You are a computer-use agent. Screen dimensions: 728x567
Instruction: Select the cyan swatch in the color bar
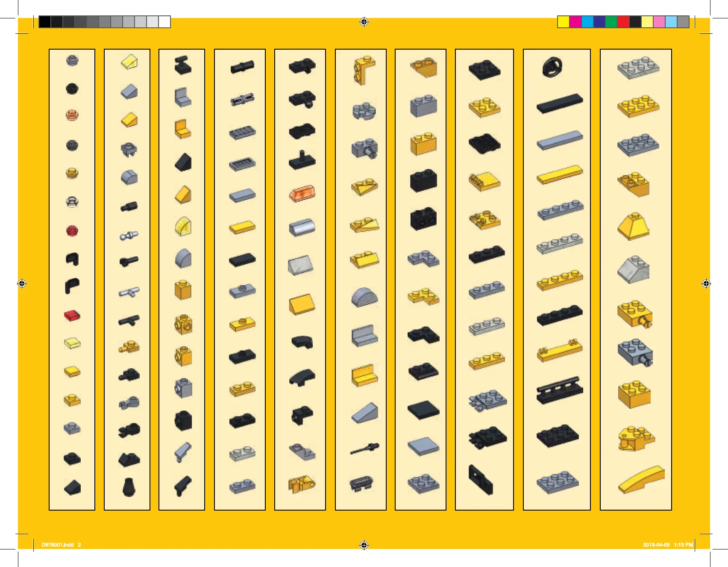click(587, 22)
